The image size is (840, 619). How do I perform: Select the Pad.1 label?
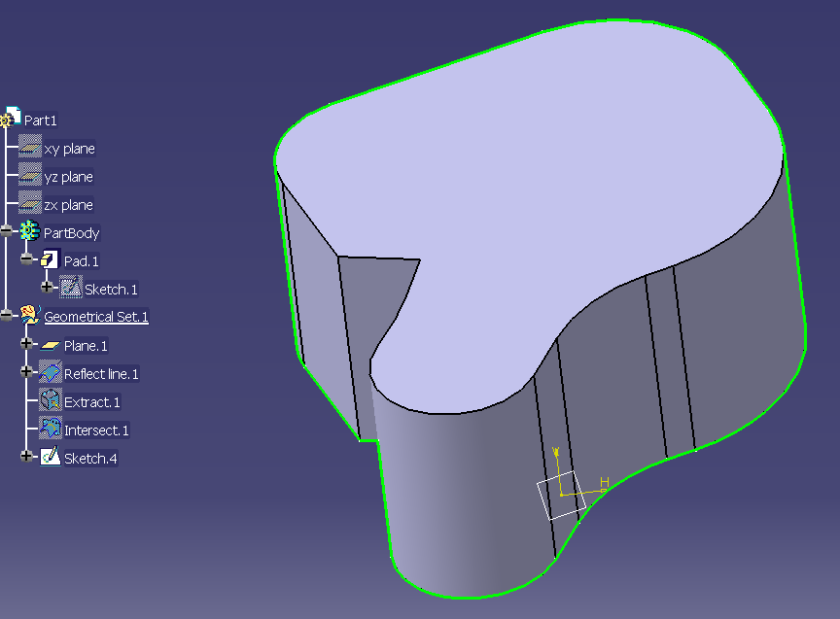tap(82, 261)
